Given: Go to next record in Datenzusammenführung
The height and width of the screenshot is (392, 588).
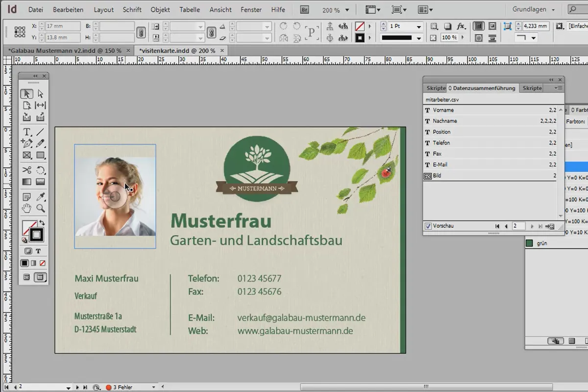Looking at the screenshot, I should coord(533,226).
